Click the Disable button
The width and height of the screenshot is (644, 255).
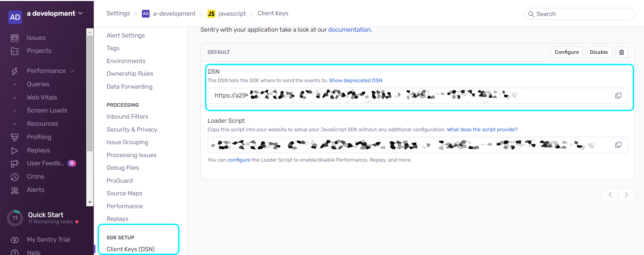pos(599,52)
